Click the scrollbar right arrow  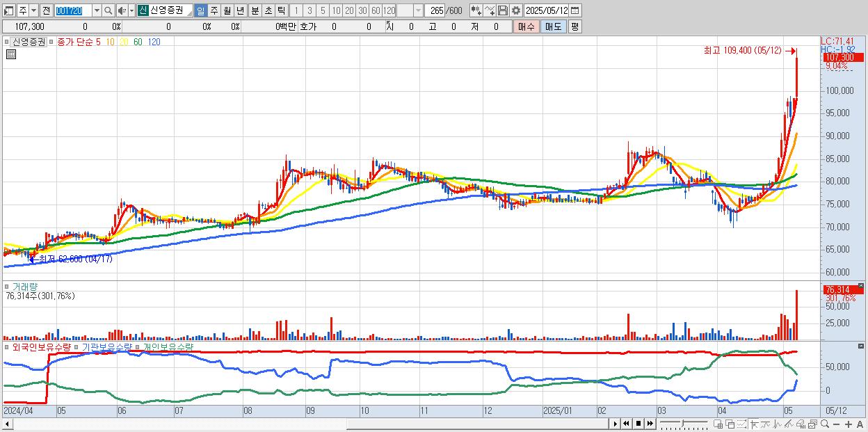tap(614, 424)
